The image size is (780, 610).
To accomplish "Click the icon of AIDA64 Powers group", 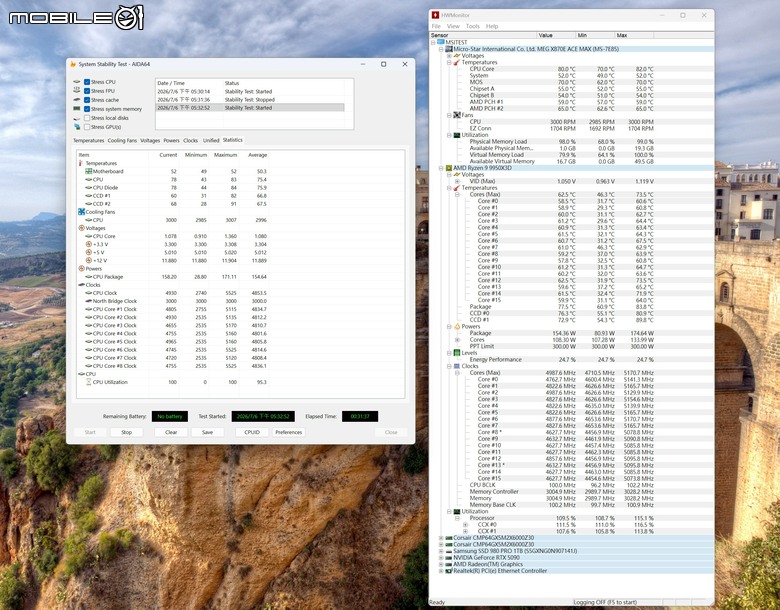I will click(x=82, y=268).
